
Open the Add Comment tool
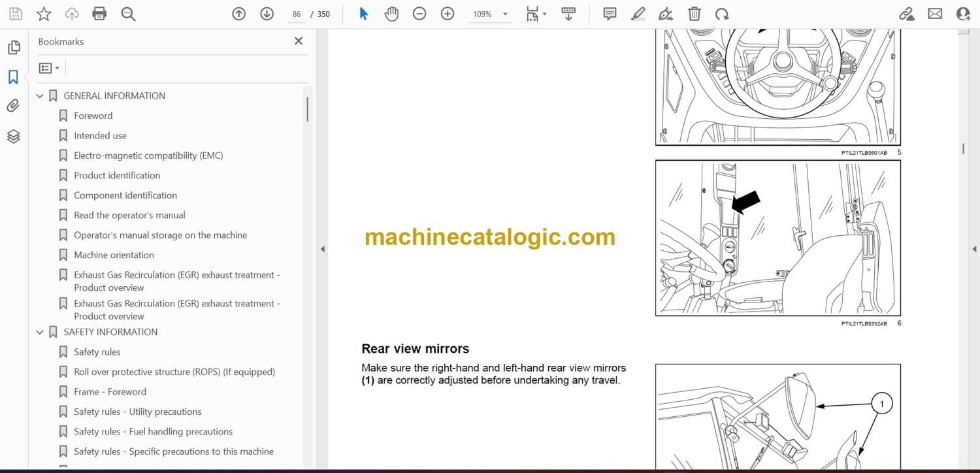point(610,14)
